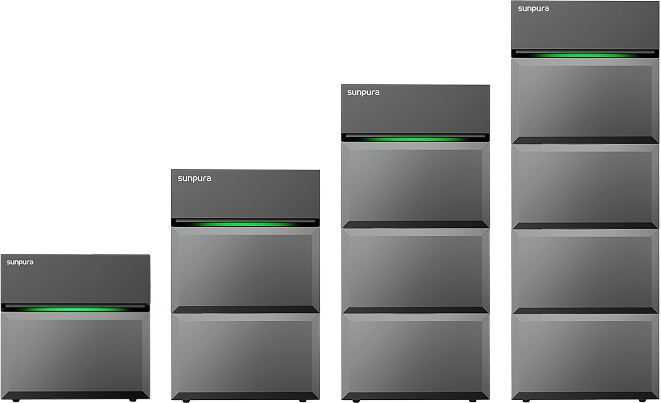Select the bottom battery module of the three-battery stack
The height and width of the screenshot is (403, 661).
416,357
